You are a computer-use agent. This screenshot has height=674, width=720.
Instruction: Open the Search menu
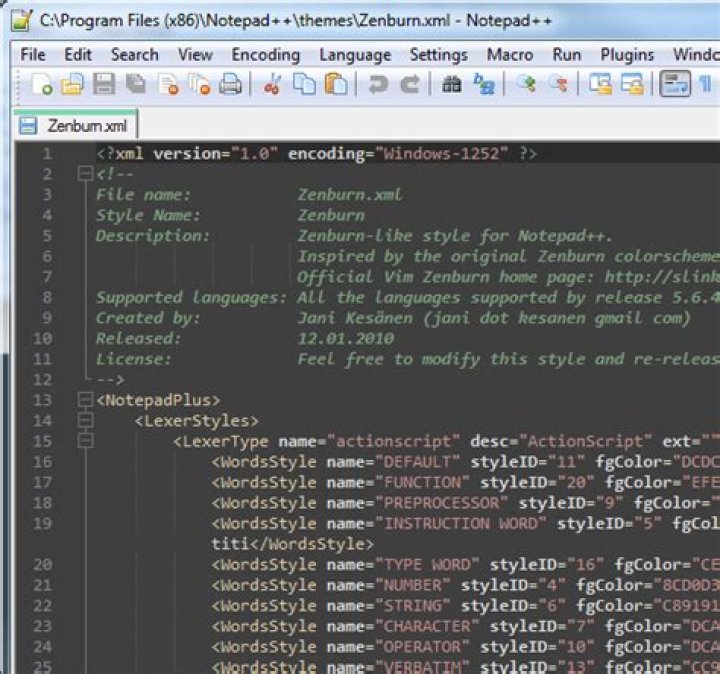(135, 55)
